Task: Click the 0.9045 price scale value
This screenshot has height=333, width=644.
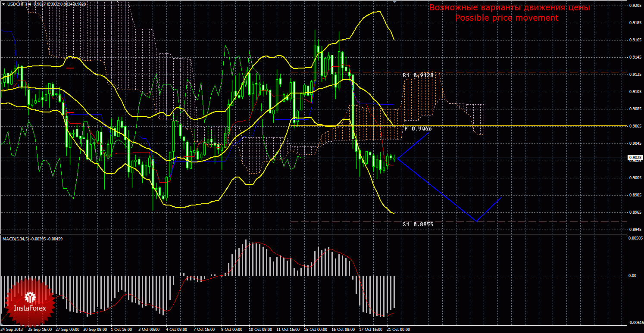Action: (635, 143)
